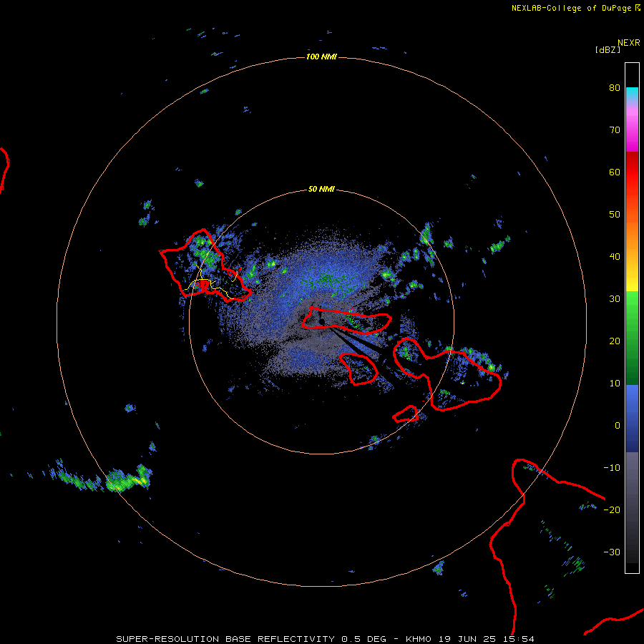Click the 50 NMI range ring label
This screenshot has height=644, width=644.
coord(321,190)
